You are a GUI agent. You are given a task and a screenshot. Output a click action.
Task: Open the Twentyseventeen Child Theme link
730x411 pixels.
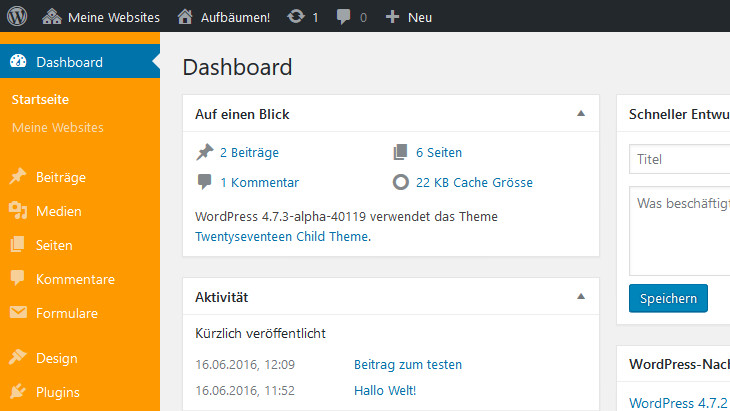[282, 237]
